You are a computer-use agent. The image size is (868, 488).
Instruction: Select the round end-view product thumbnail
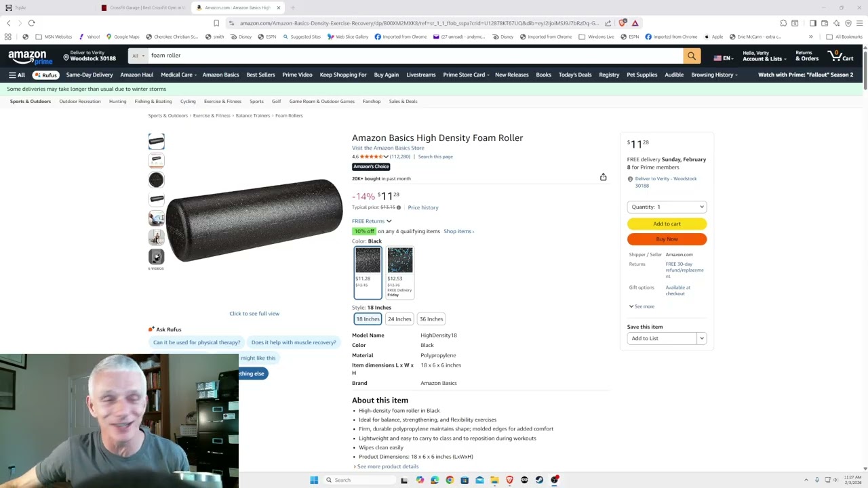pyautogui.click(x=157, y=180)
